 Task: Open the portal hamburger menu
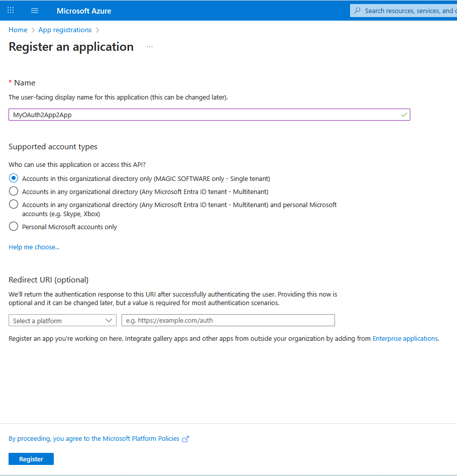(x=35, y=11)
